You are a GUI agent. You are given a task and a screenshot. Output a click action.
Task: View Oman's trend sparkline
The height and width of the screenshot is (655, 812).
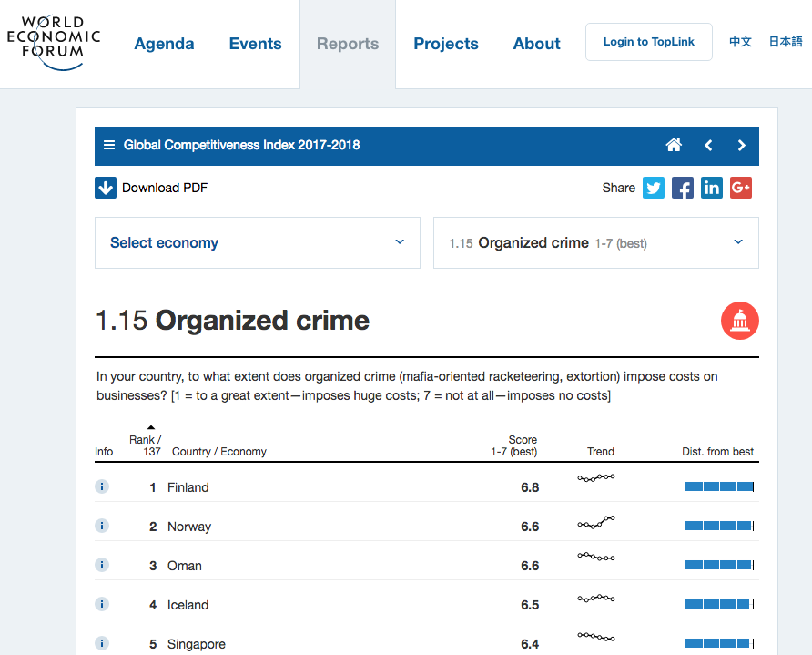[596, 557]
